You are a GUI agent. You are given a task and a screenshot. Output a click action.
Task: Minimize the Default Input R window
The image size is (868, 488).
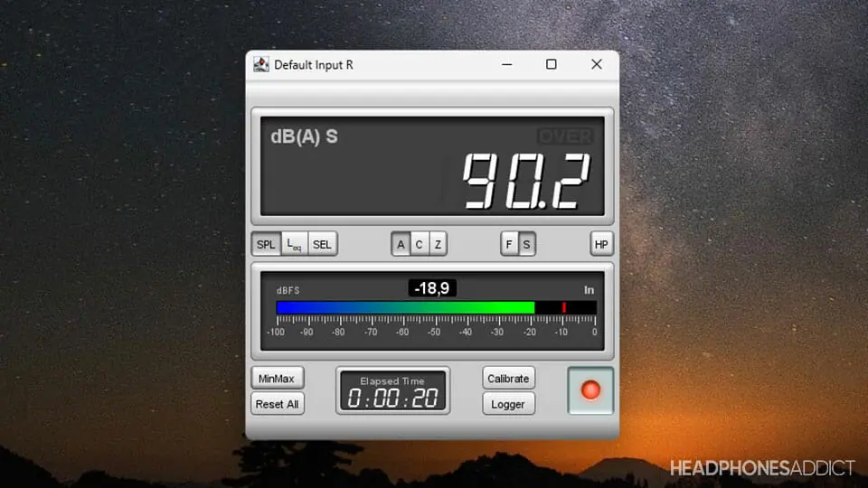click(506, 64)
